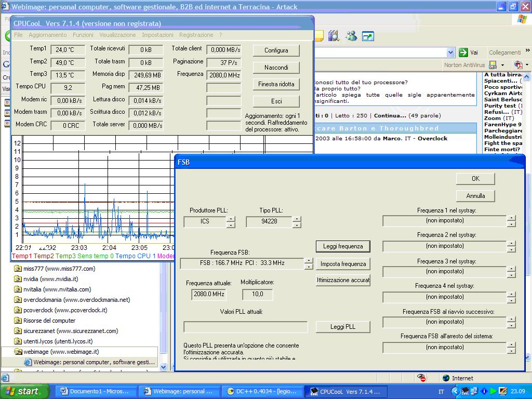This screenshot has width=532, height=399.
Task: Click the favorites panel scrollbar down arrow
Action: click(x=163, y=367)
